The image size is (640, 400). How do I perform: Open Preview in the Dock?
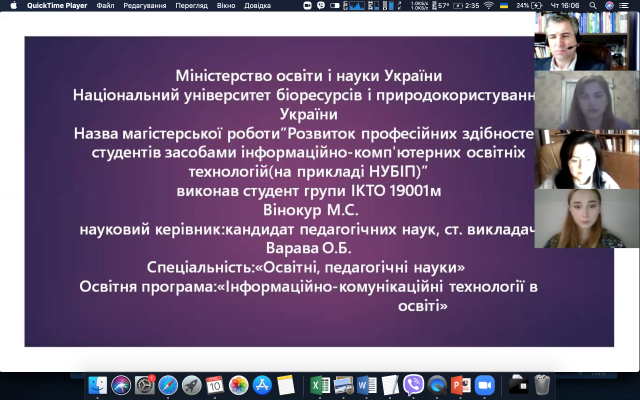344,385
